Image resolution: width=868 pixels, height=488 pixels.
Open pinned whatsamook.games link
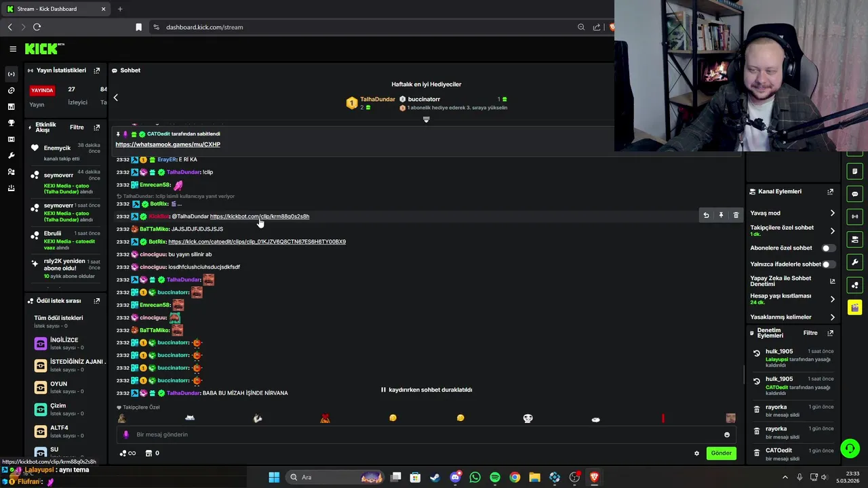pos(167,144)
